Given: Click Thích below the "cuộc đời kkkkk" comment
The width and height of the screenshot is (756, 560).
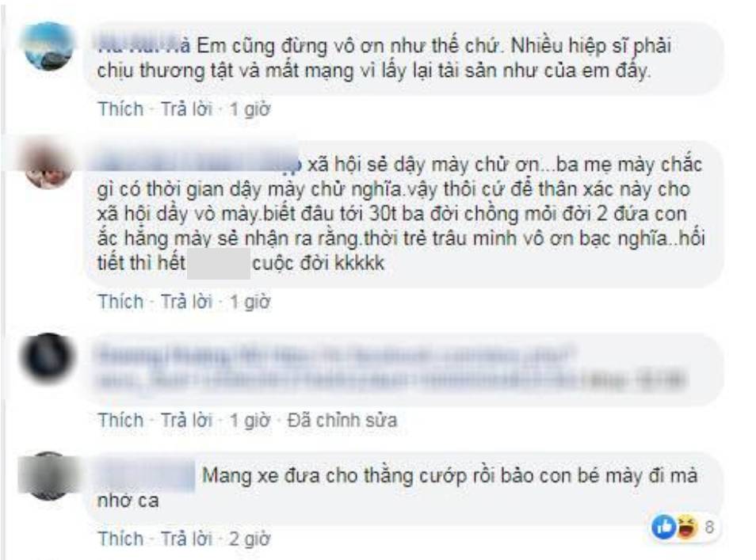Looking at the screenshot, I should (121, 302).
